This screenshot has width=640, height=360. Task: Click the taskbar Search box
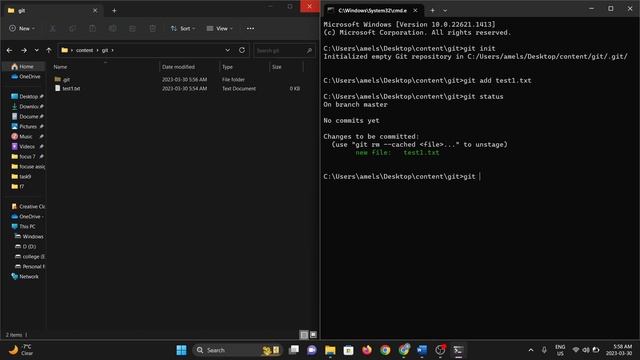[237, 350]
